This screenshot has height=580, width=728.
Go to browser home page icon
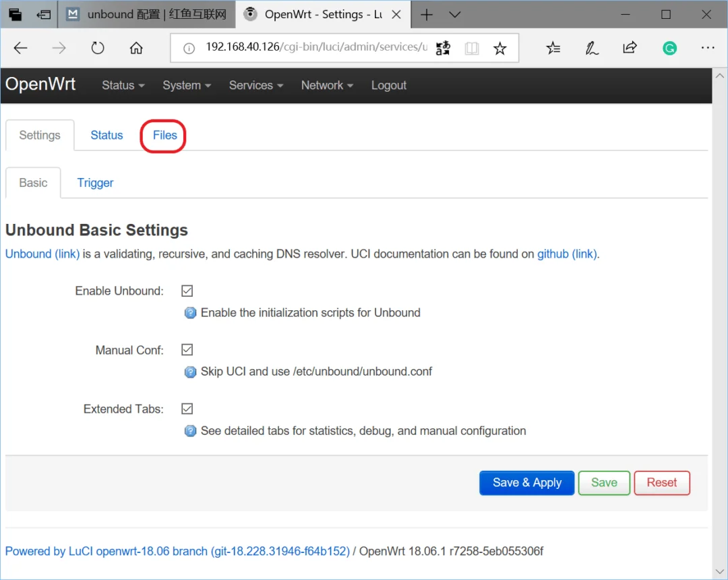click(x=136, y=48)
